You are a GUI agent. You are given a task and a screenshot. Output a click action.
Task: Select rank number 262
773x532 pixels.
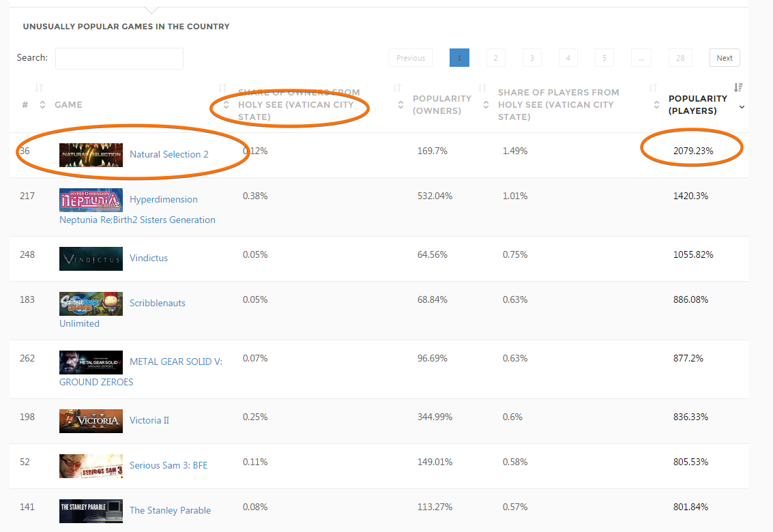pyautogui.click(x=27, y=358)
